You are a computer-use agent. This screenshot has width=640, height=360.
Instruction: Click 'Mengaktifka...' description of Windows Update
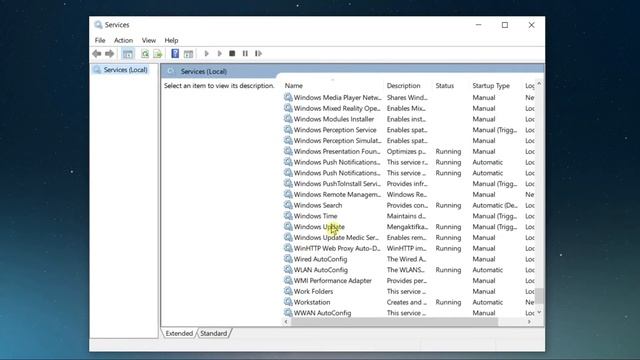tap(407, 227)
